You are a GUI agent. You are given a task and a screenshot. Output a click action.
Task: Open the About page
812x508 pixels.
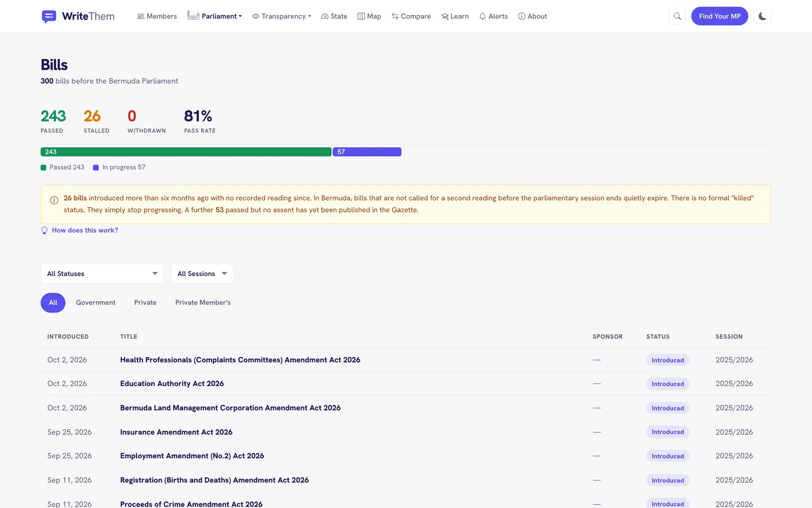pos(532,16)
